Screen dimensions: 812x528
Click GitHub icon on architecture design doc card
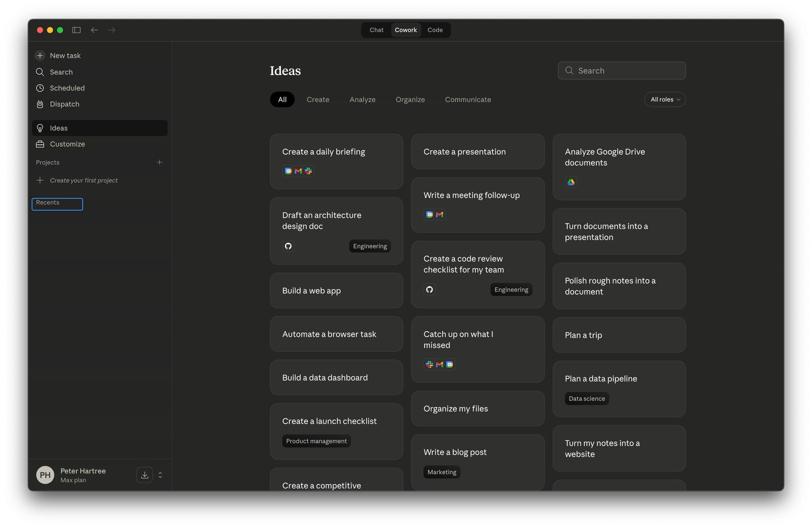[x=288, y=246]
